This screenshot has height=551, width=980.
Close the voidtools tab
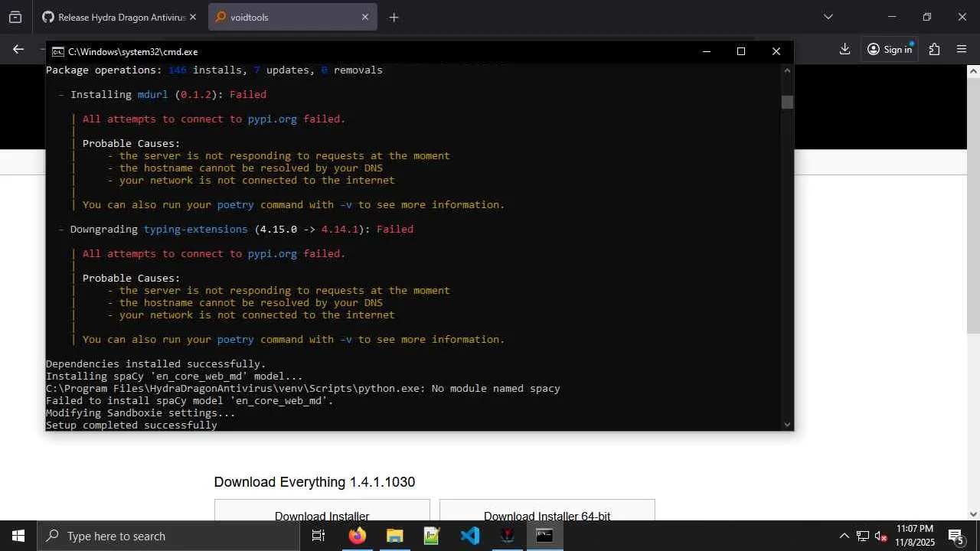(x=365, y=17)
